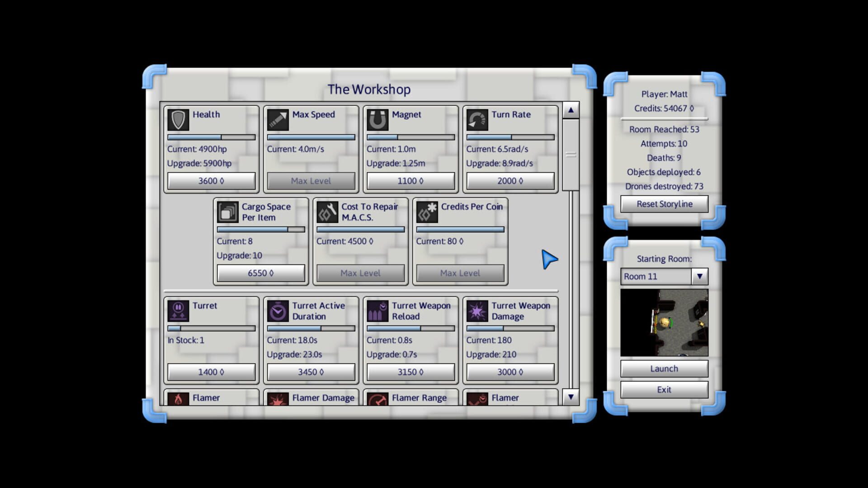Click the Health shield icon
Viewport: 868px width, 488px height.
(178, 120)
